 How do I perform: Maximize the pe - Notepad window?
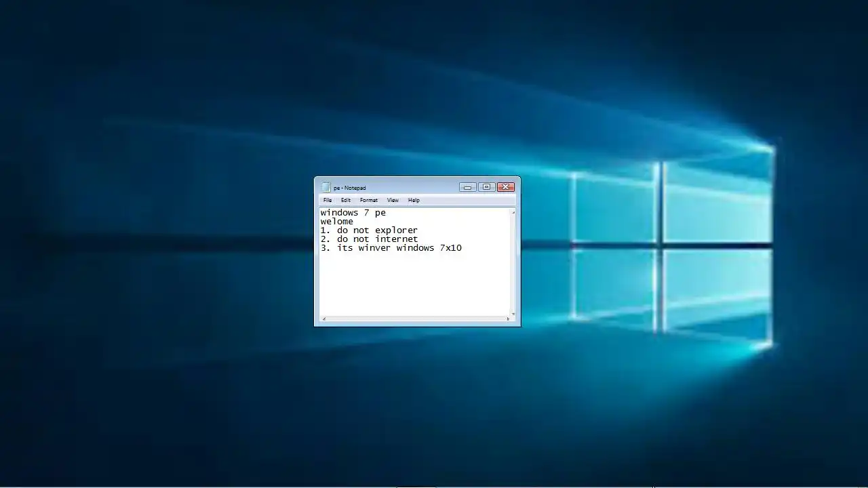(486, 187)
